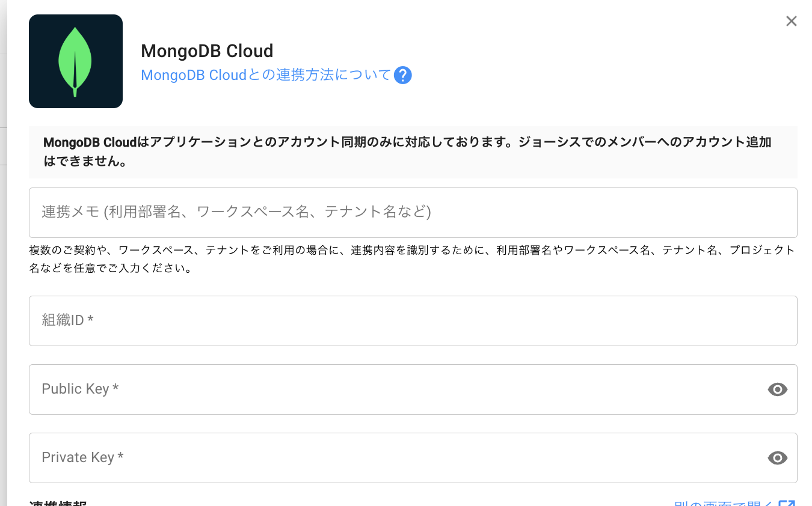Viewport: 812px width, 506px height.
Task: Select the Private Key text field
Action: (x=397, y=458)
